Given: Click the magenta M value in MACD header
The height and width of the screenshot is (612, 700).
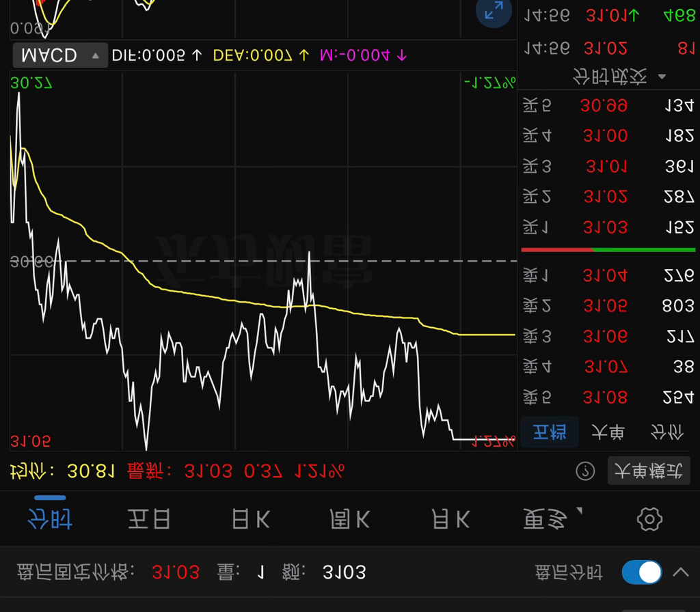Looking at the screenshot, I should 364,55.
